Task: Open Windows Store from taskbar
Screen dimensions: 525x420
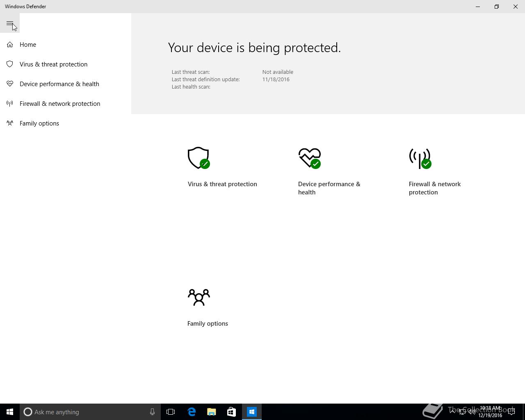Action: coord(231,412)
